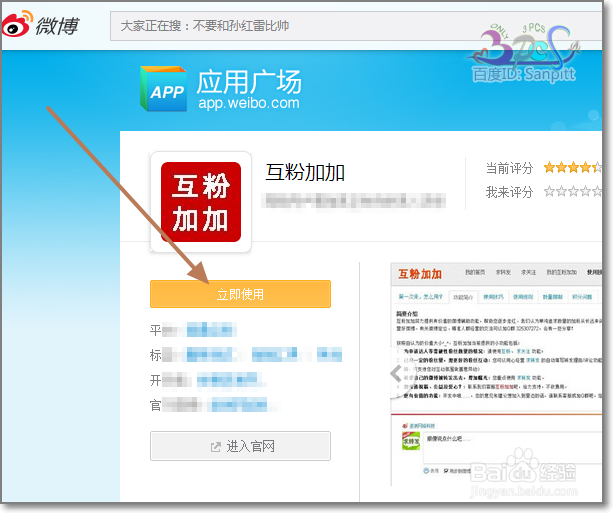
Task: Focus the Weibo search input field
Action: click(356, 26)
